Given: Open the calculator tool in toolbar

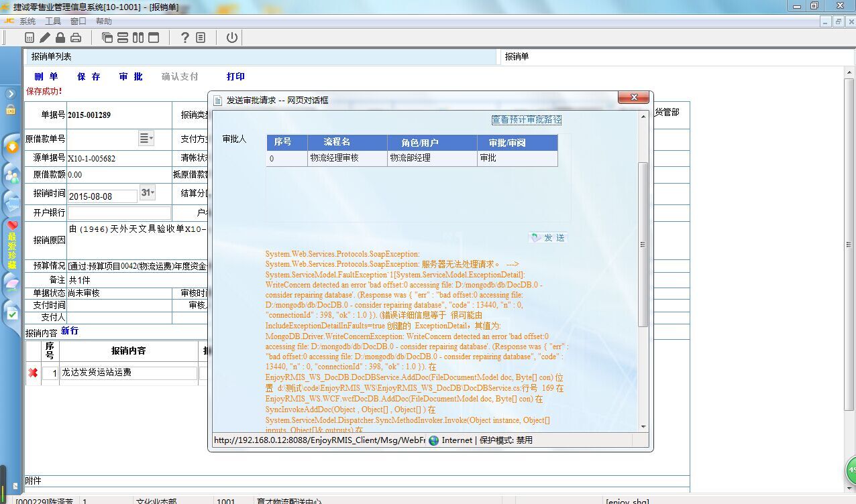Looking at the screenshot, I should [x=30, y=38].
